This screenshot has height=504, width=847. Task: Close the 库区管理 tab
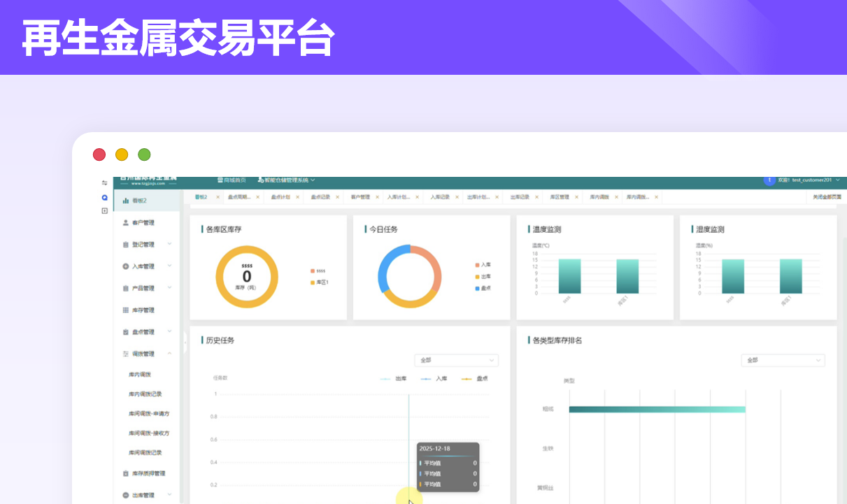[577, 197]
